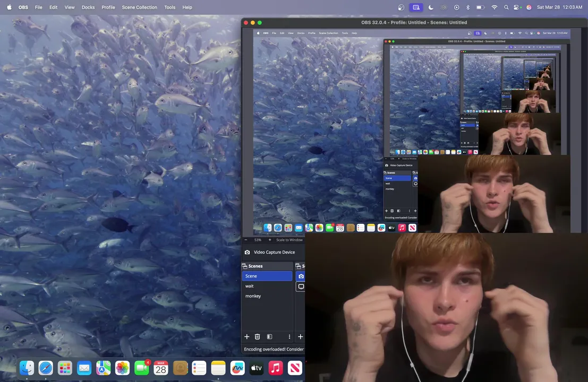The width and height of the screenshot is (588, 382).
Task: Open the brown Contacts icon in the Dock
Action: click(x=180, y=368)
